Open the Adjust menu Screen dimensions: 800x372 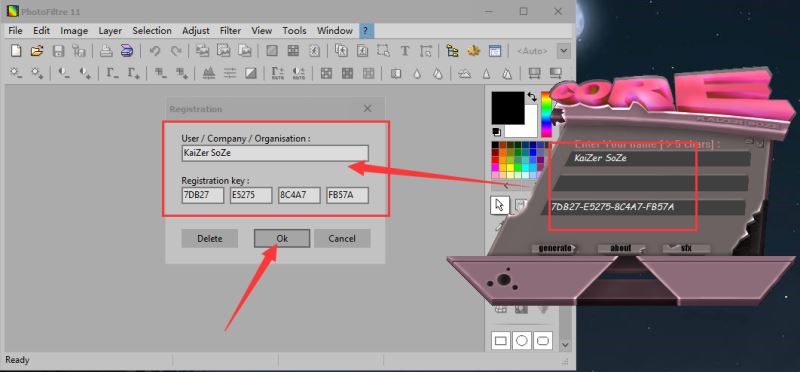(x=196, y=31)
